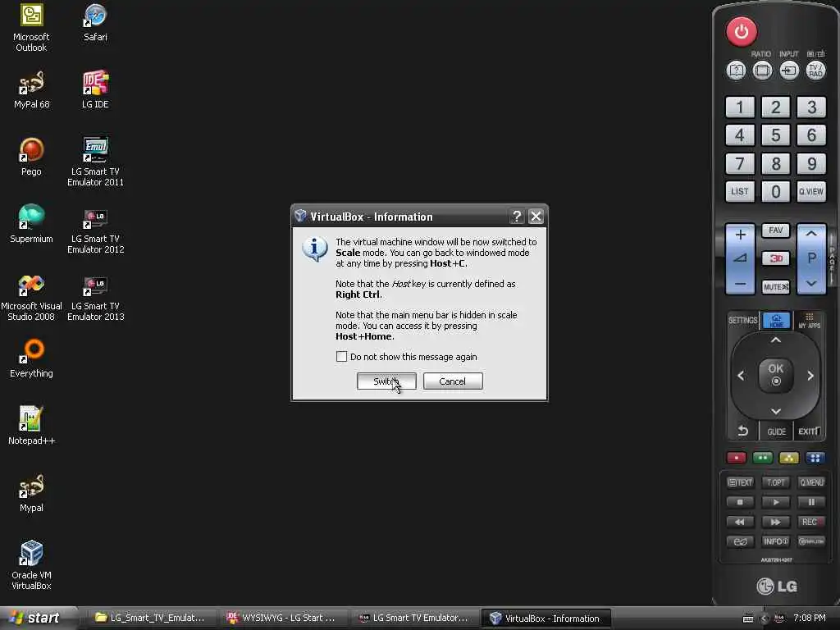Toggle the 3D button on the remote
This screenshot has height=630, width=840.
776,258
